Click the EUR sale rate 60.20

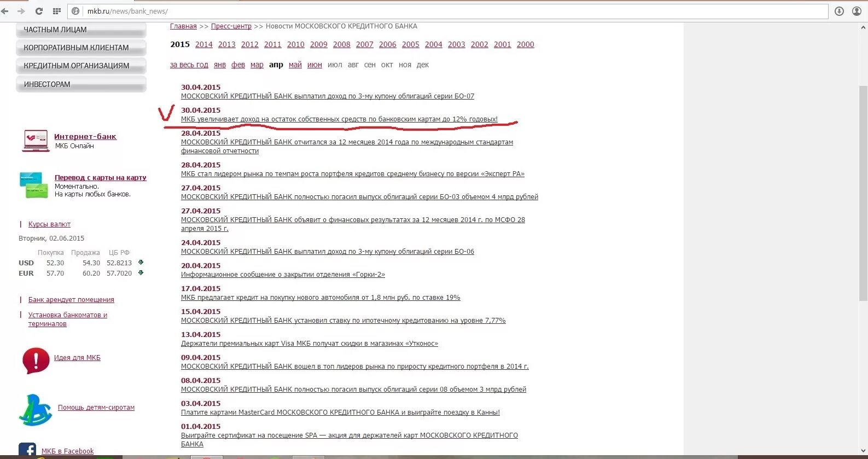coord(91,274)
